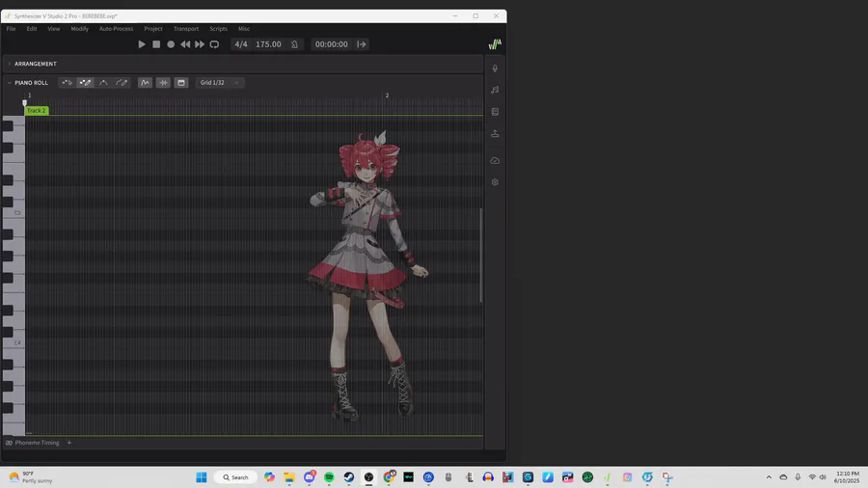Add a parameter panel with plus

[x=69, y=443]
